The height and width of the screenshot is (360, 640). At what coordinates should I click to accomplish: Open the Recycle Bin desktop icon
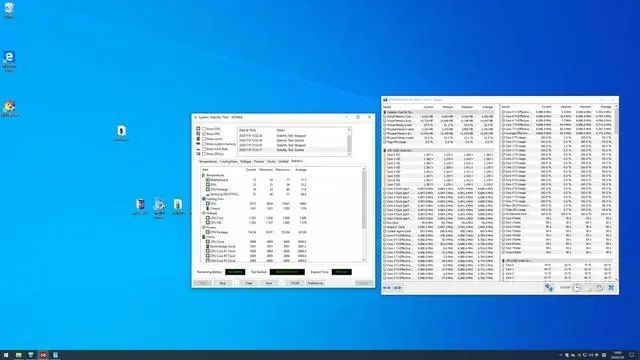(x=9, y=10)
